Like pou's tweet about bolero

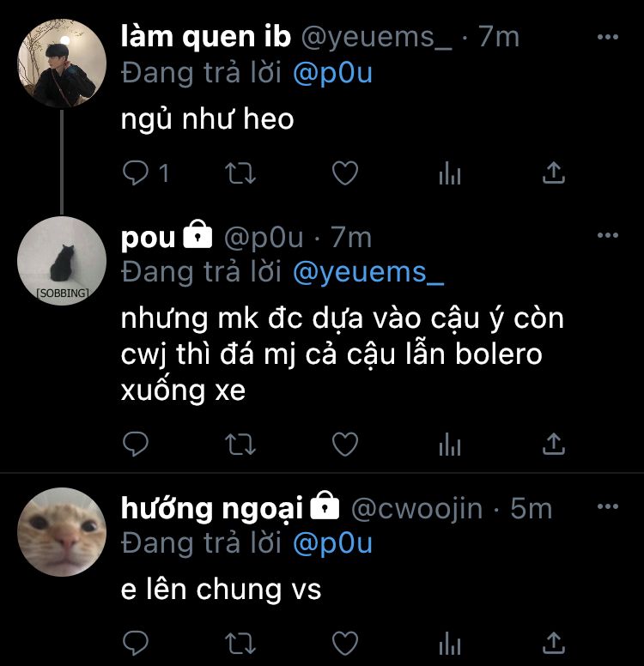point(344,444)
